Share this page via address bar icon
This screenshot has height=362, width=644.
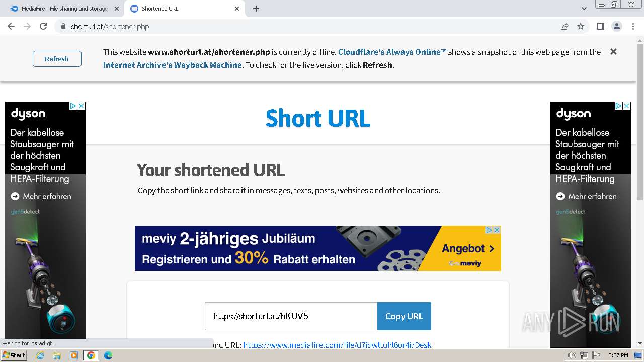[565, 26]
